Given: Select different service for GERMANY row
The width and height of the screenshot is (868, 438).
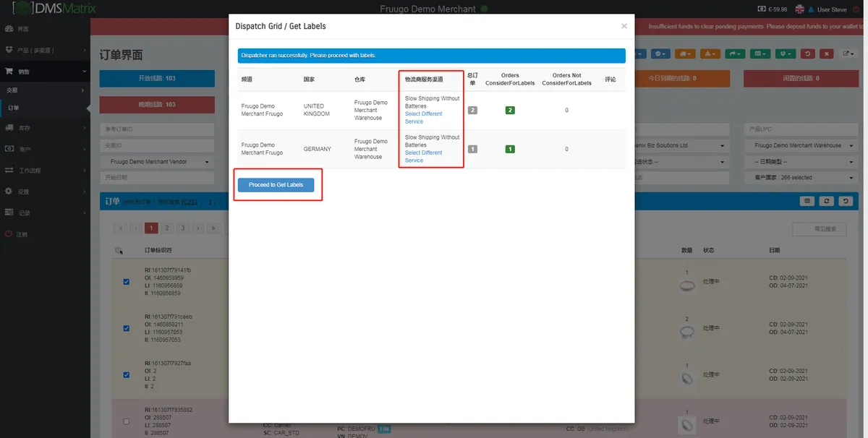Looking at the screenshot, I should pos(423,157).
